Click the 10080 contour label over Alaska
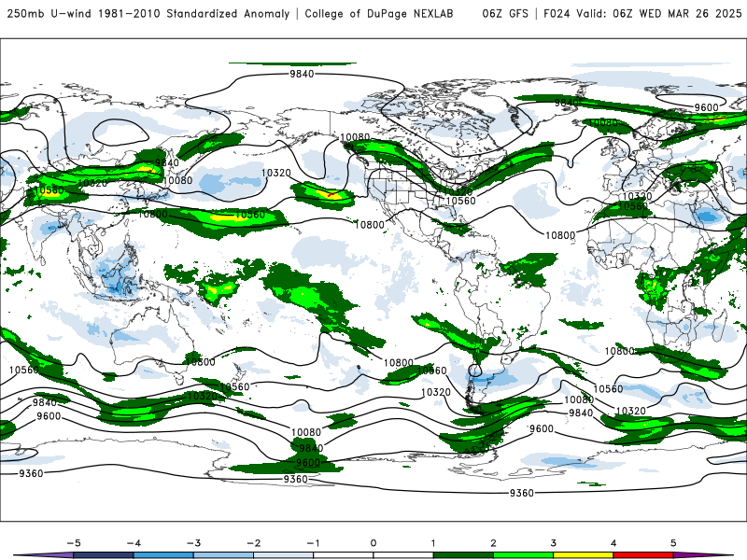The width and height of the screenshot is (747, 560). click(x=355, y=137)
